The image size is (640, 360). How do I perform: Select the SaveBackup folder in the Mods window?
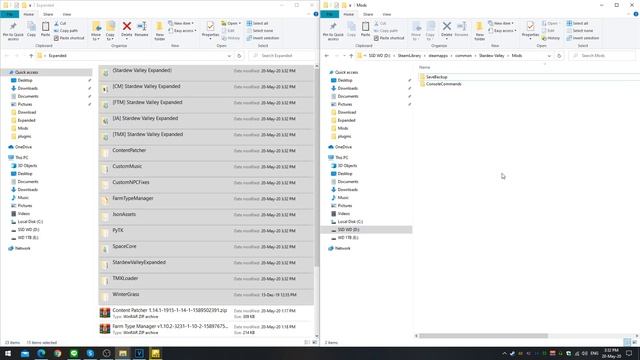click(x=436, y=77)
